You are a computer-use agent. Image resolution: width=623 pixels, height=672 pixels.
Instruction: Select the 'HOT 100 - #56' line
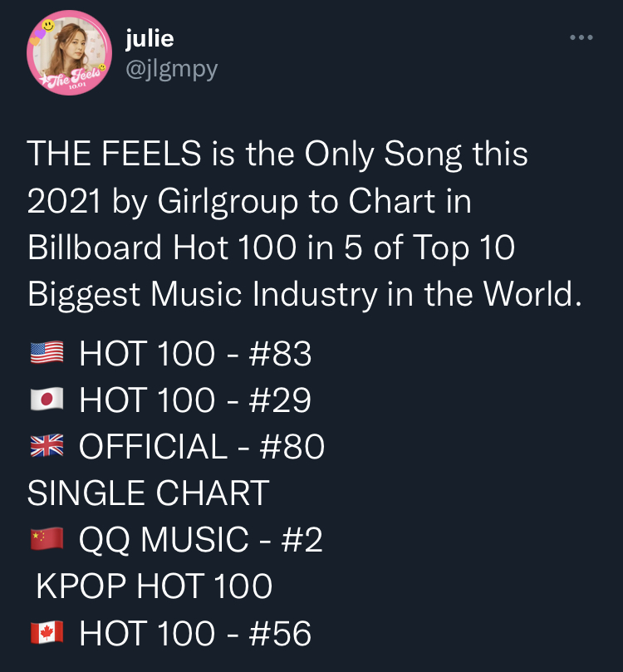coord(195,633)
